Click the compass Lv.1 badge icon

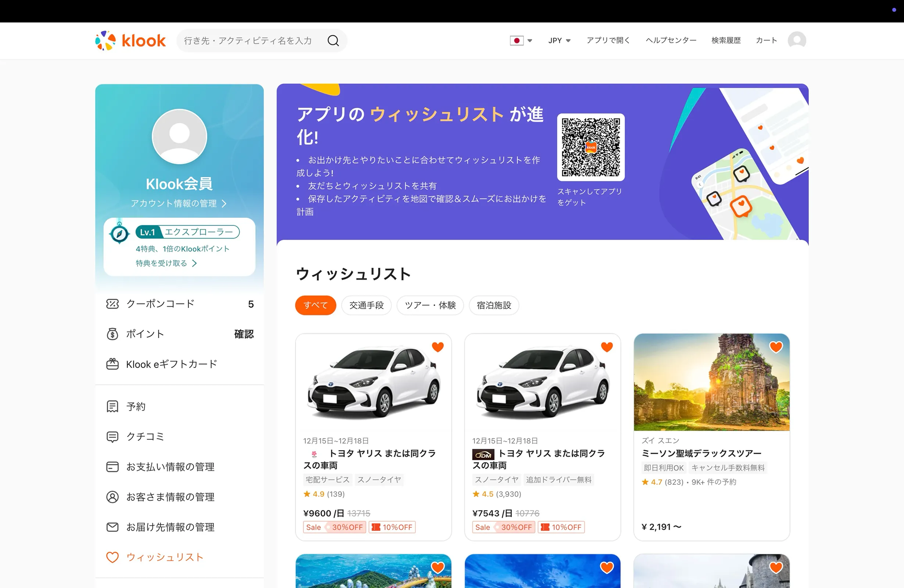119,233
